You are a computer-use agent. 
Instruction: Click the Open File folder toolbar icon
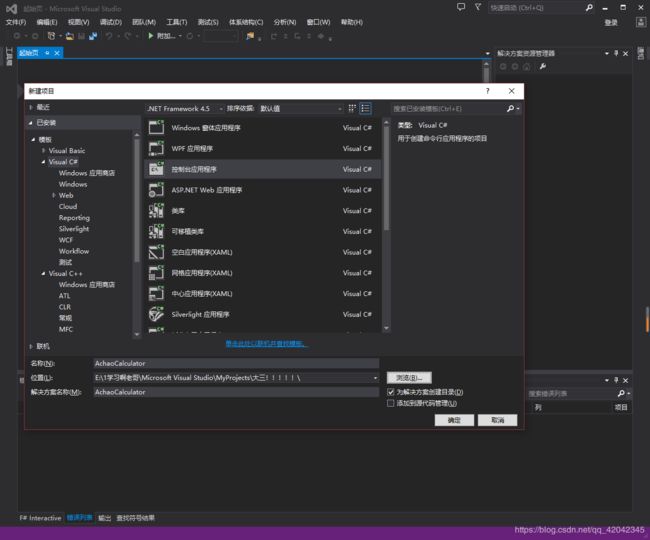(70, 36)
